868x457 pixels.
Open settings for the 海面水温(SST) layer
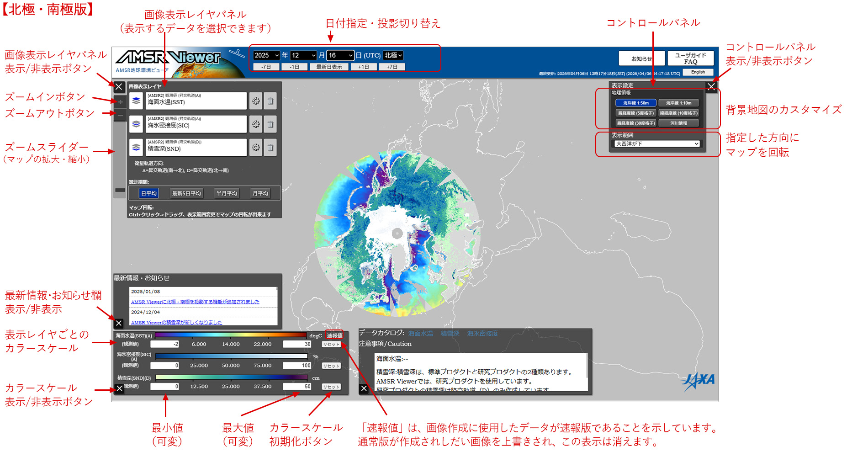pyautogui.click(x=256, y=101)
